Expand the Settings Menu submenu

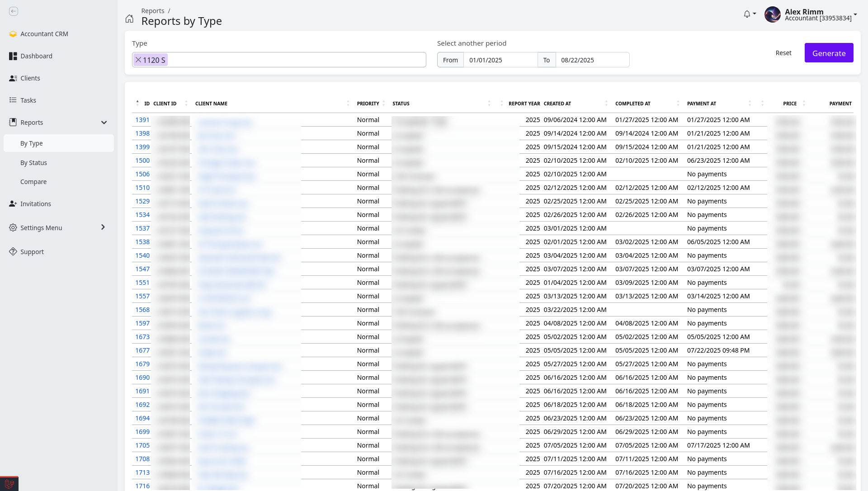(103, 227)
